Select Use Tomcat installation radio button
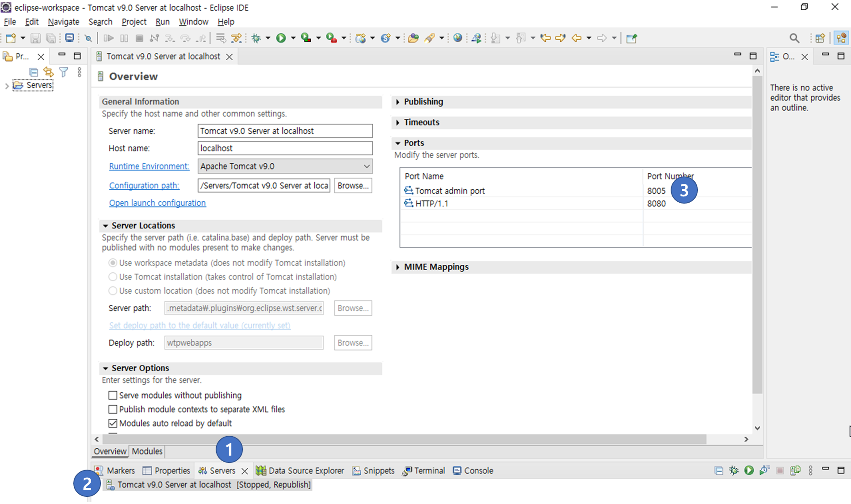 point(113,277)
